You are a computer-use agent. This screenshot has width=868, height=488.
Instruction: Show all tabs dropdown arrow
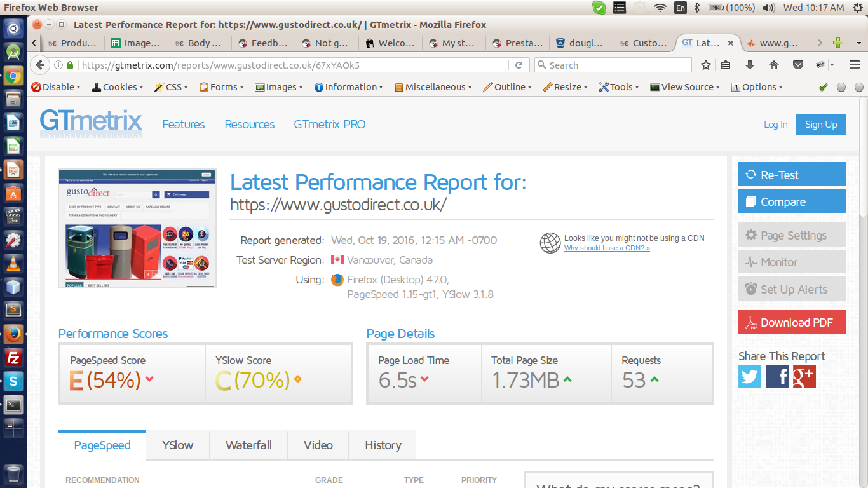pos(858,43)
